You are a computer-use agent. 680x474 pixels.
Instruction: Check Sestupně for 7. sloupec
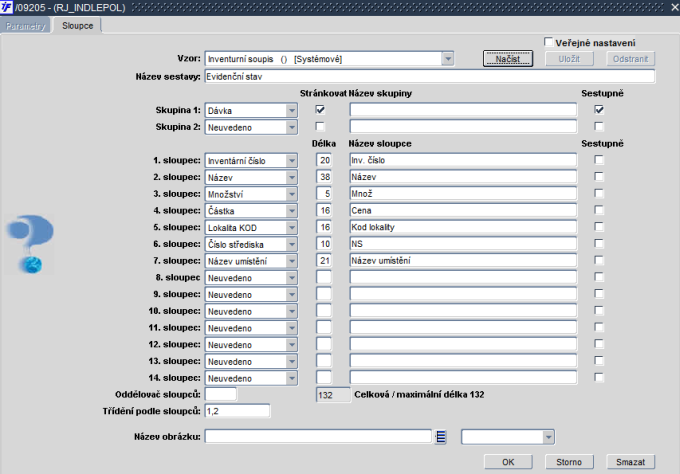[x=599, y=260]
